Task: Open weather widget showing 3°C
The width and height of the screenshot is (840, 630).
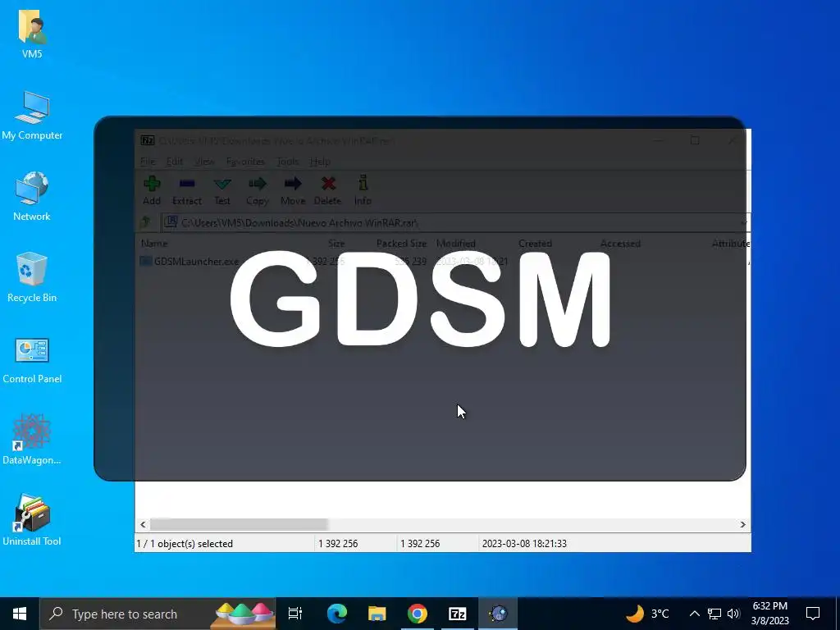Action: pyautogui.click(x=647, y=614)
